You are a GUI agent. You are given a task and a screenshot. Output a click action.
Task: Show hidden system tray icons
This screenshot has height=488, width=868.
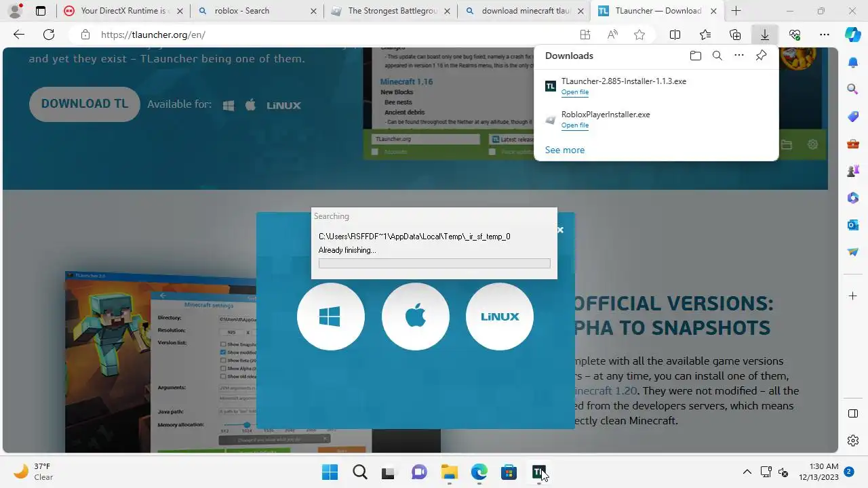coord(747,472)
